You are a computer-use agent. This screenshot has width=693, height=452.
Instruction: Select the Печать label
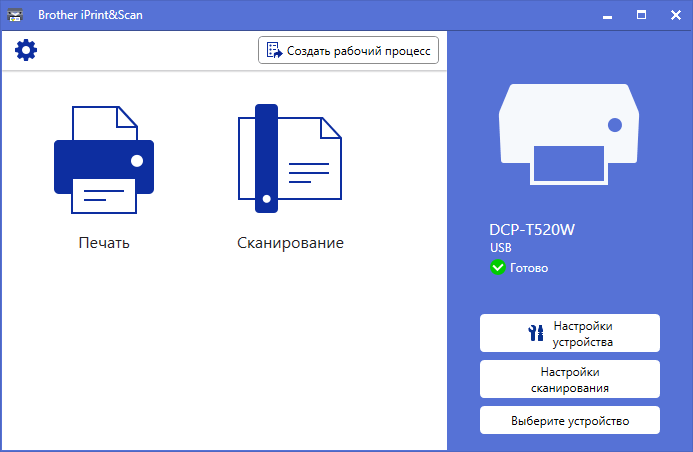click(x=104, y=243)
